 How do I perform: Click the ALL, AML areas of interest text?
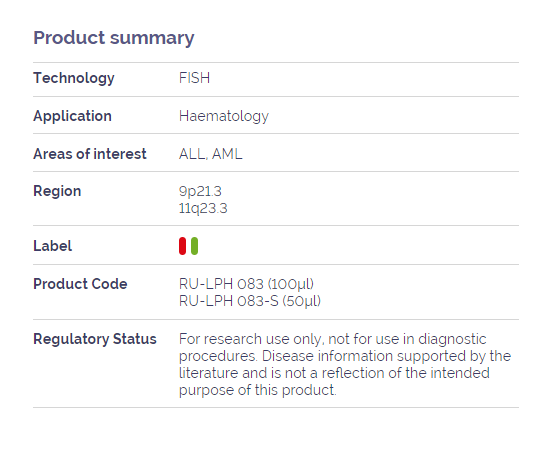210,154
